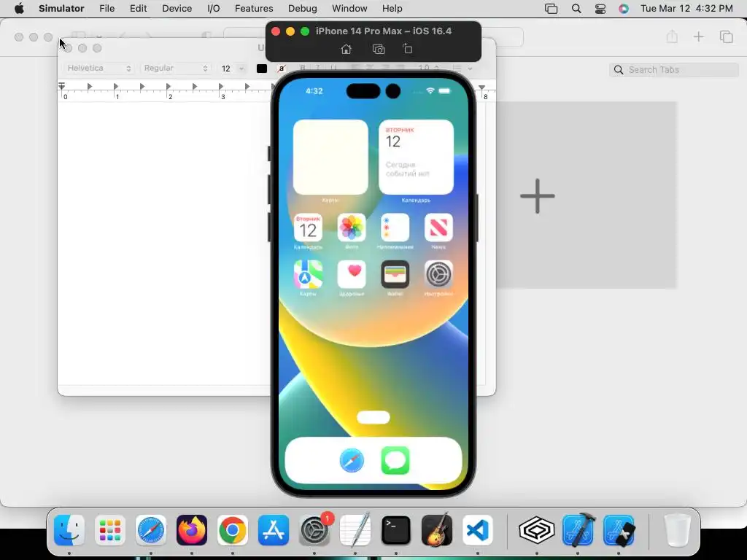Open the File menu
This screenshot has width=747, height=560.
pos(107,9)
